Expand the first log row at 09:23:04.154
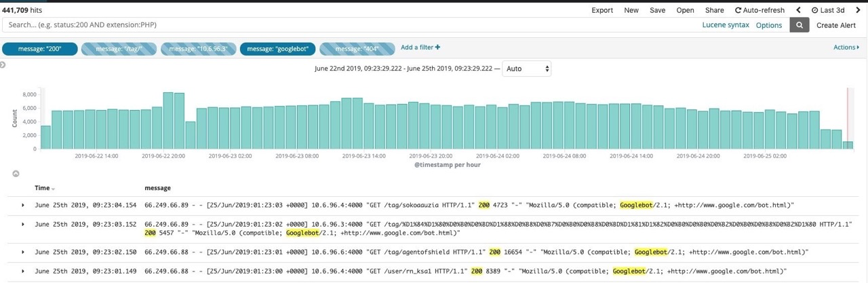Viewport: 868px width, 283px height. pos(23,205)
